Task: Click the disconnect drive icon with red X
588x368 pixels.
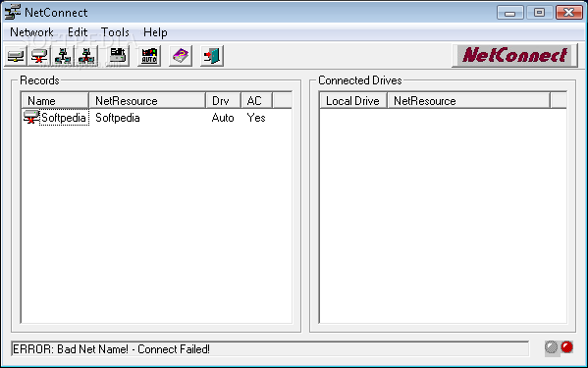Action: click(39, 56)
